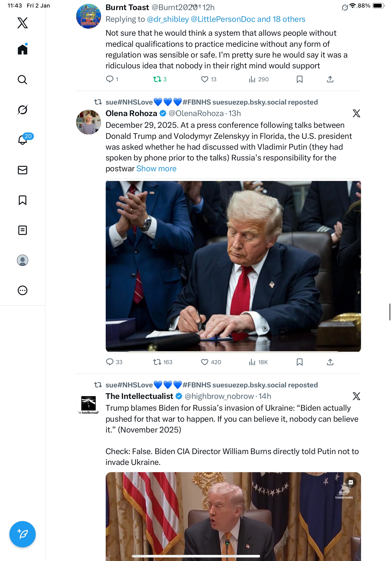Open the Trump signing photo in post
Image resolution: width=392 pixels, height=561 pixels.
(233, 266)
